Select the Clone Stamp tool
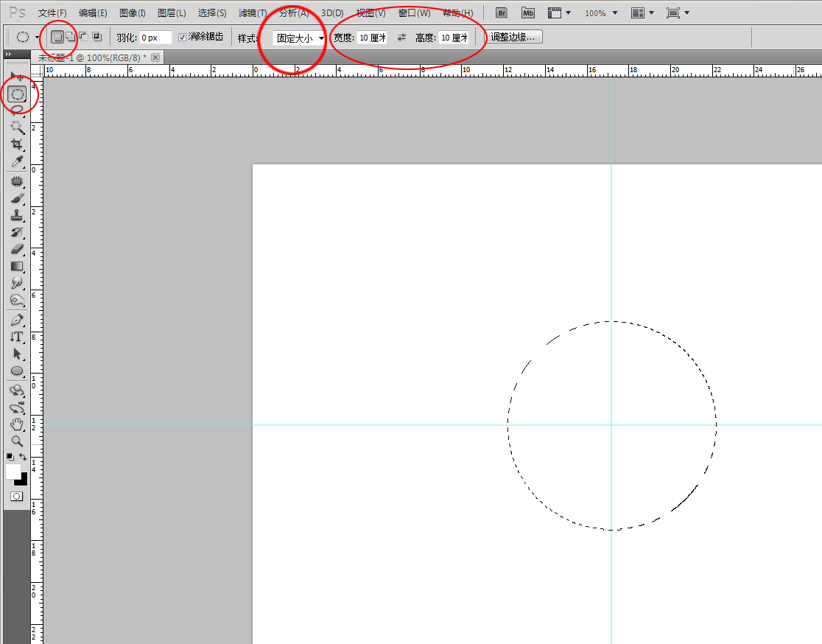The image size is (822, 644). click(17, 216)
